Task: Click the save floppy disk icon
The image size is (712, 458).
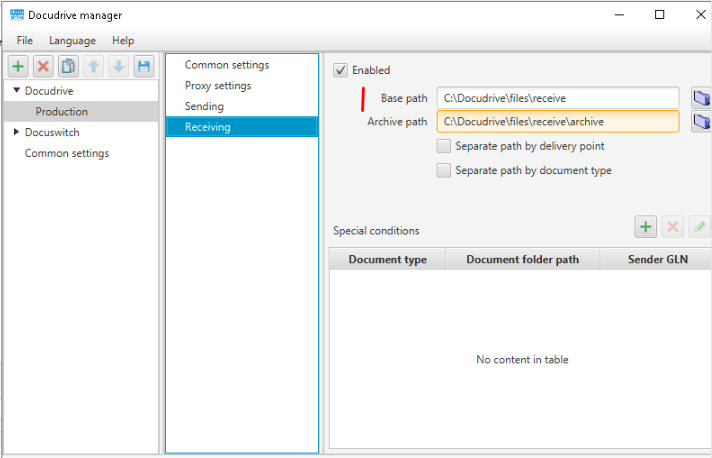Action: (x=144, y=67)
